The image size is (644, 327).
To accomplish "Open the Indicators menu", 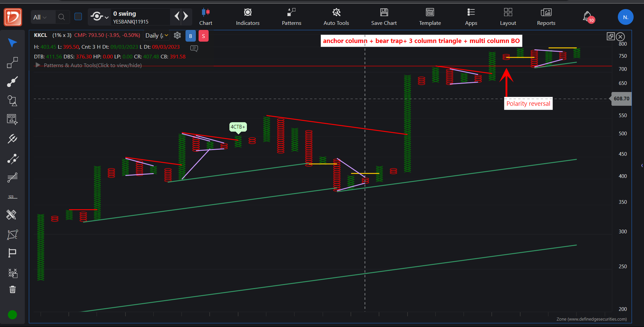I will (248, 17).
